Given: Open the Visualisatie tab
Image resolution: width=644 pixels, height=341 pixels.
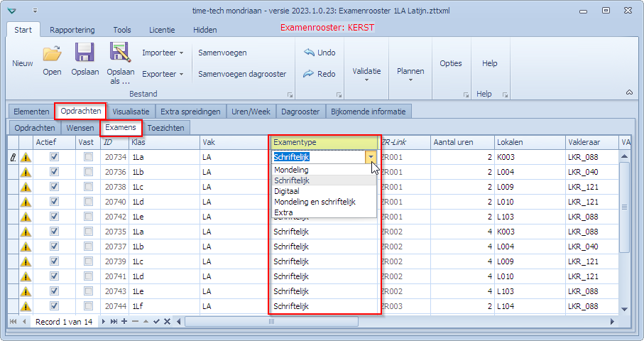Looking at the screenshot, I should 131,112.
